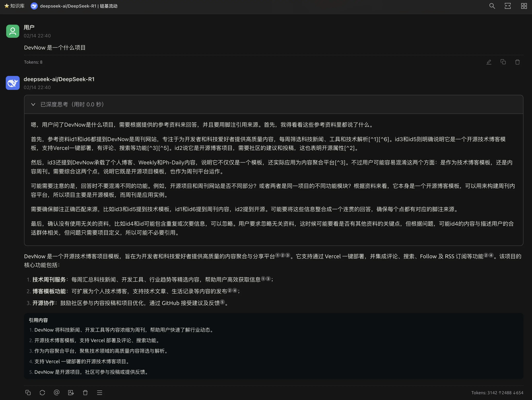
Task: Click footnote 2 after 生活记录等内容的发布
Action: click(x=230, y=290)
